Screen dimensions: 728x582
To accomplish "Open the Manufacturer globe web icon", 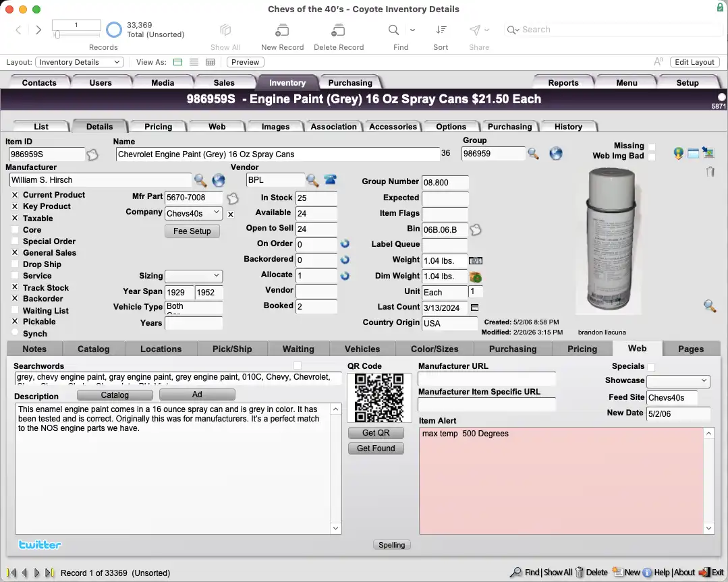I will tap(219, 180).
